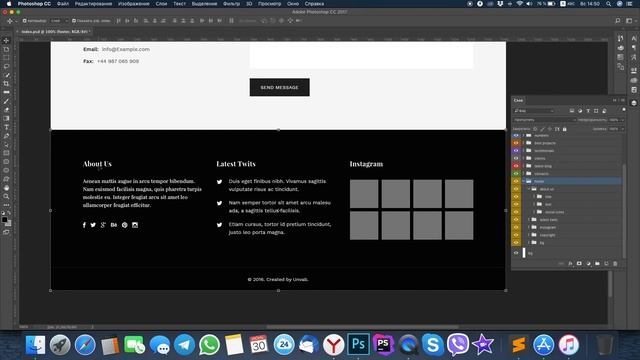Open the Edit Toolbar three-dots button

click(6, 205)
